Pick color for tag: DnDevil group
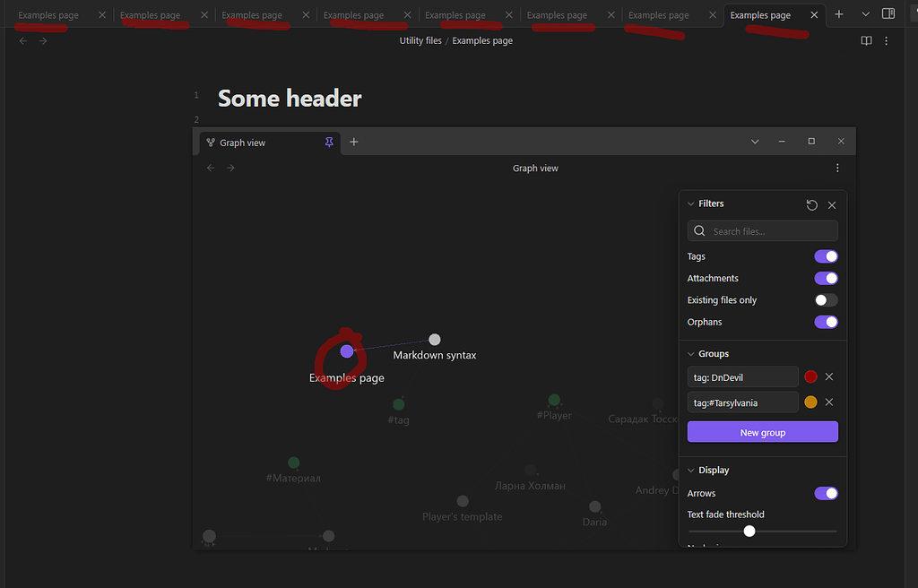This screenshot has width=918, height=588. [810, 377]
